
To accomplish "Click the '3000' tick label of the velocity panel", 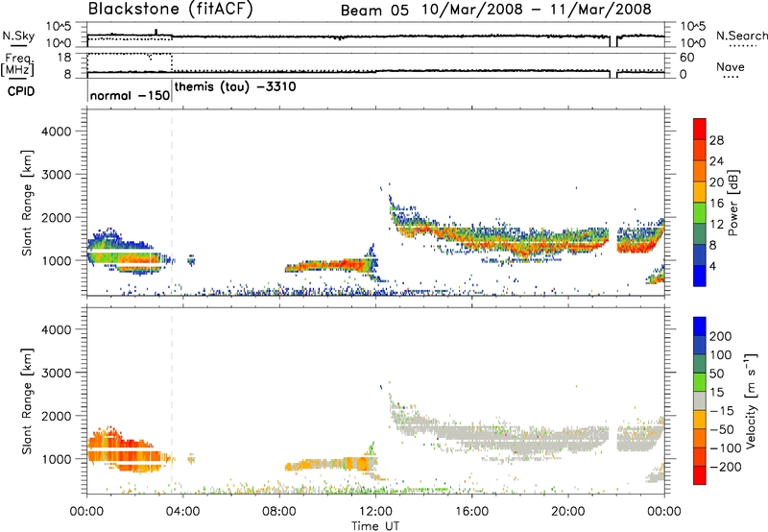I will [x=56, y=373].
